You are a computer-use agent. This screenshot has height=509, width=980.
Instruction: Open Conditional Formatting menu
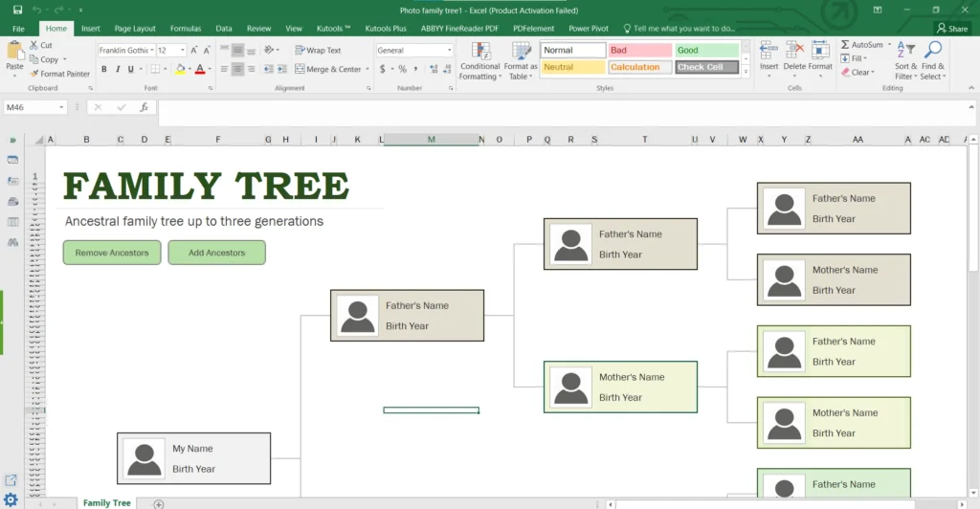pyautogui.click(x=479, y=59)
